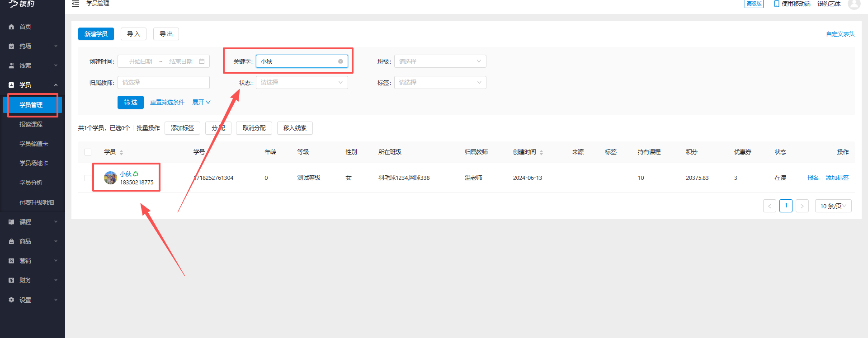This screenshot has width=868, height=338.
Task: Open the 状态 select dropdown
Action: pos(302,83)
